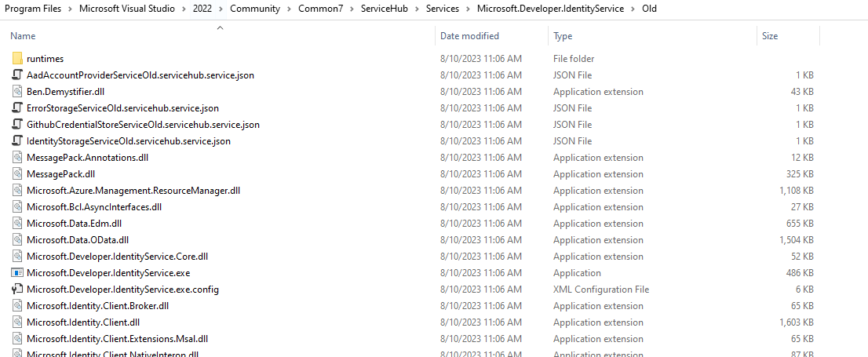Sort files by the Size column
Screen dimensions: 868x357
770,36
